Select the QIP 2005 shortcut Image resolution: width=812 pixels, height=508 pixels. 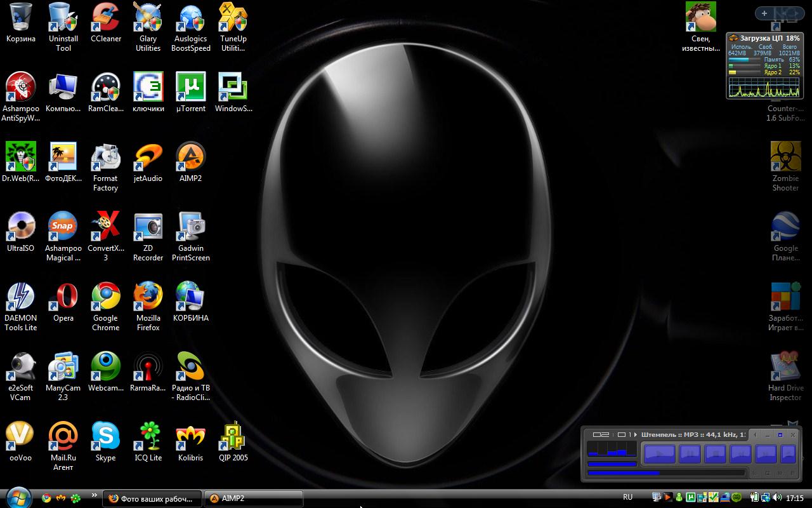(233, 443)
